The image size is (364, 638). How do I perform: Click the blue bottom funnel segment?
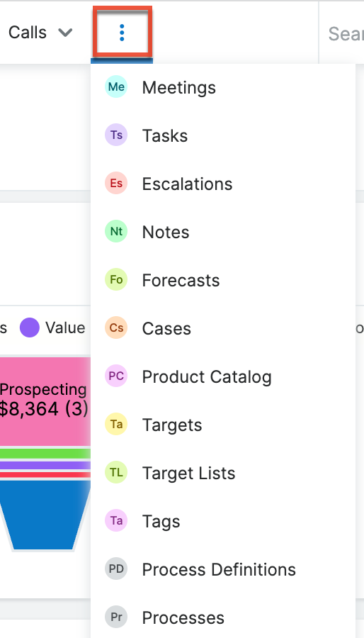(x=44, y=515)
